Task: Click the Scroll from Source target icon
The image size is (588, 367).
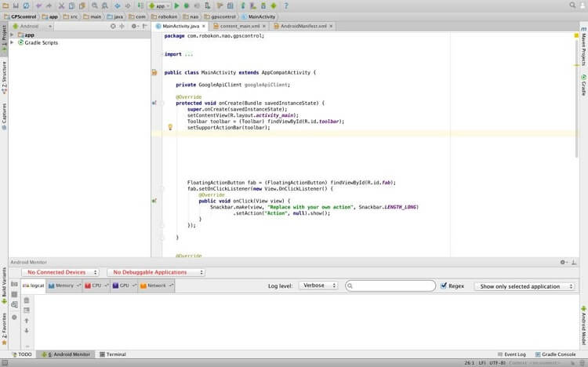Action: click(x=113, y=26)
